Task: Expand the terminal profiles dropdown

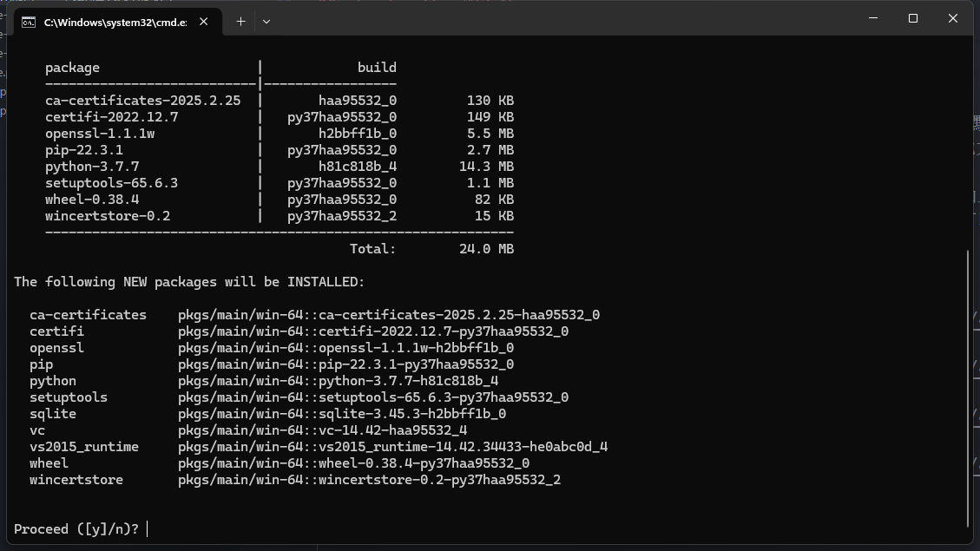Action: [x=266, y=22]
